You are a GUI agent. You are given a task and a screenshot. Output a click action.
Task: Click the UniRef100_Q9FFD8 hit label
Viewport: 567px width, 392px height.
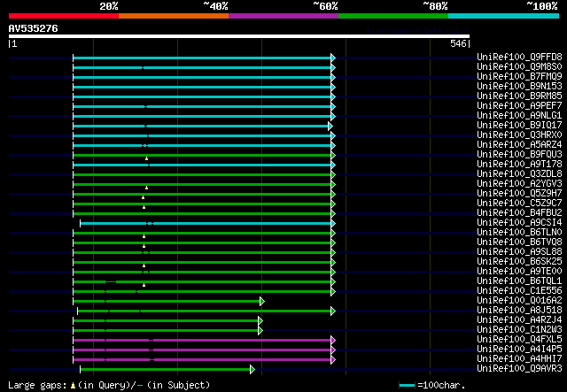[x=519, y=58]
